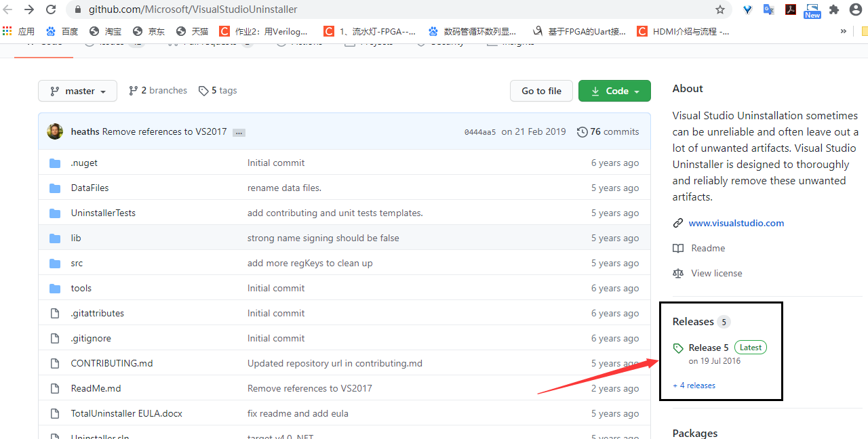Click the browser forward arrow

pyautogui.click(x=29, y=9)
